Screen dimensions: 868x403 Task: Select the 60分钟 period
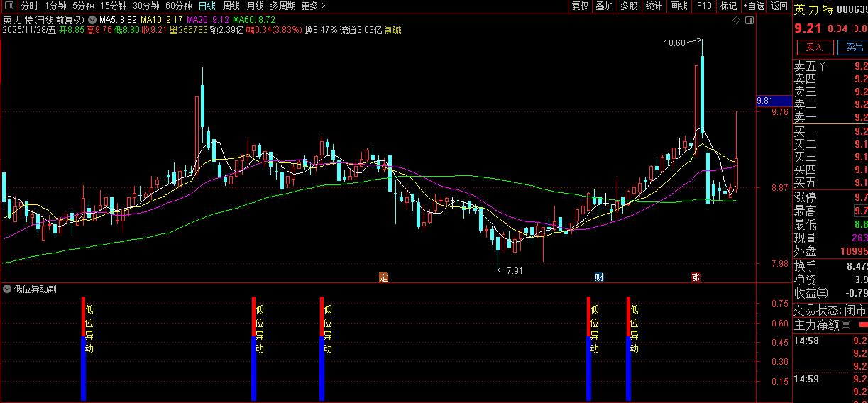point(178,6)
